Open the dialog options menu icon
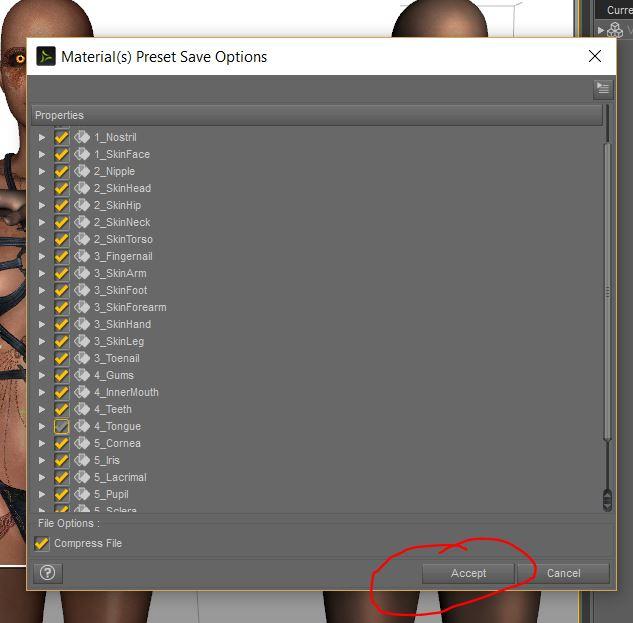633x623 pixels. pyautogui.click(x=603, y=88)
